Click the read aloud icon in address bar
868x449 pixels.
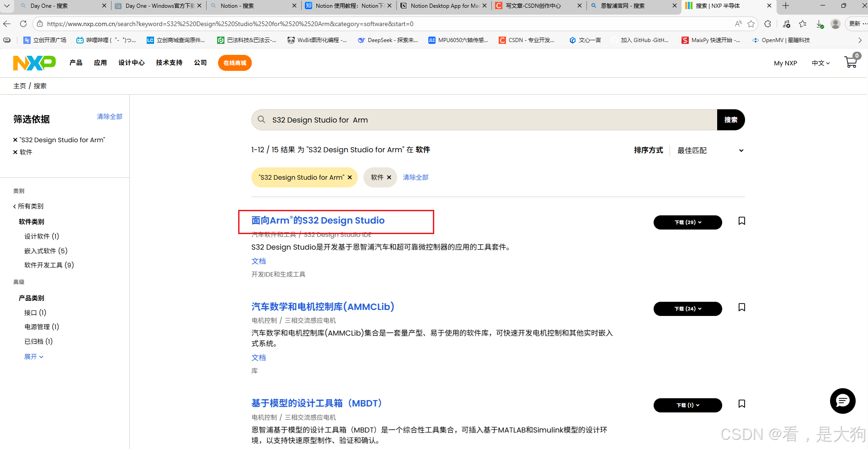[x=738, y=24]
